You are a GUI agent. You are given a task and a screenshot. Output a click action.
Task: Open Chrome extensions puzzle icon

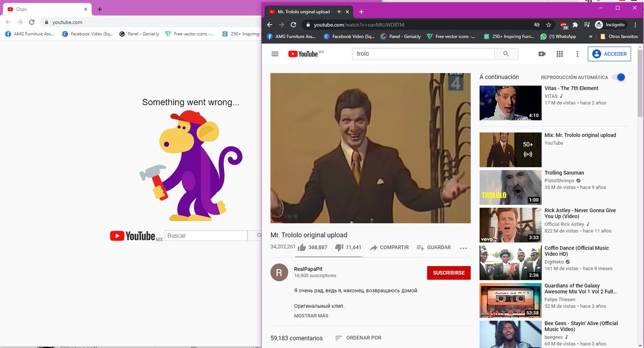575,25
